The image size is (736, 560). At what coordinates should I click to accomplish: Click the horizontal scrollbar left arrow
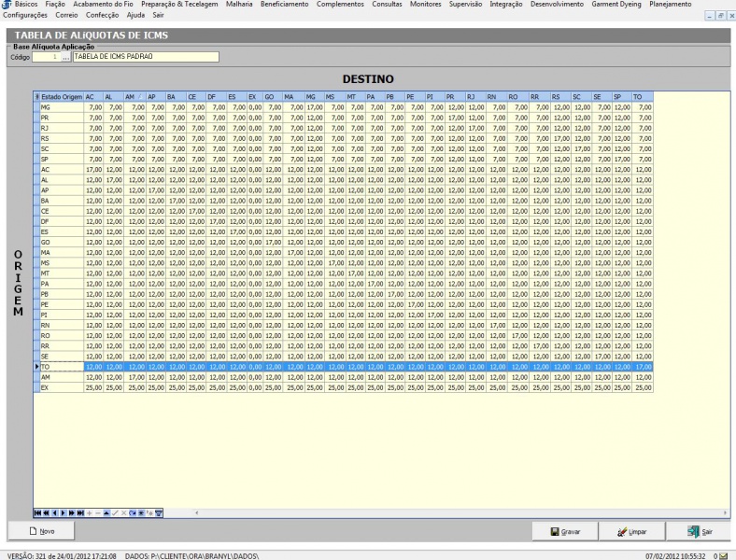pos(196,512)
